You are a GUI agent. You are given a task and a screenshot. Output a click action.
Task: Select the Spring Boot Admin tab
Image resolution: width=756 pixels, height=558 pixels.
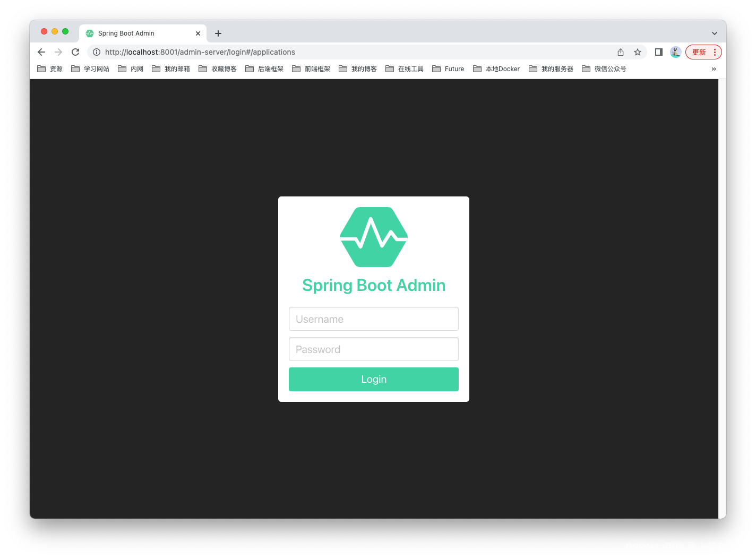[x=142, y=33]
